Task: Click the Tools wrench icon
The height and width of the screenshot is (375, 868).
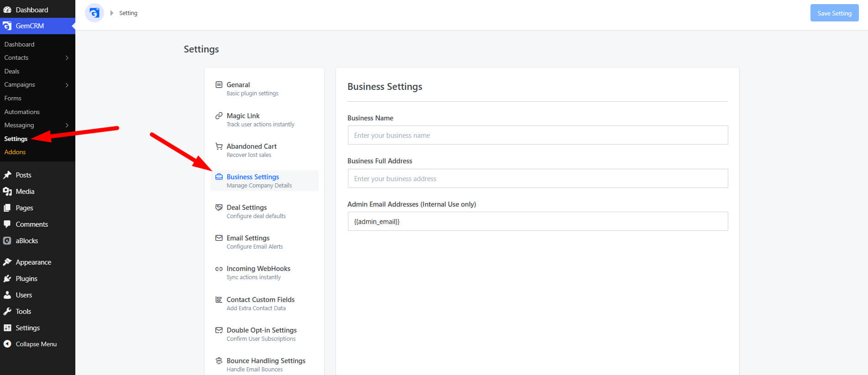Action: [7, 312]
